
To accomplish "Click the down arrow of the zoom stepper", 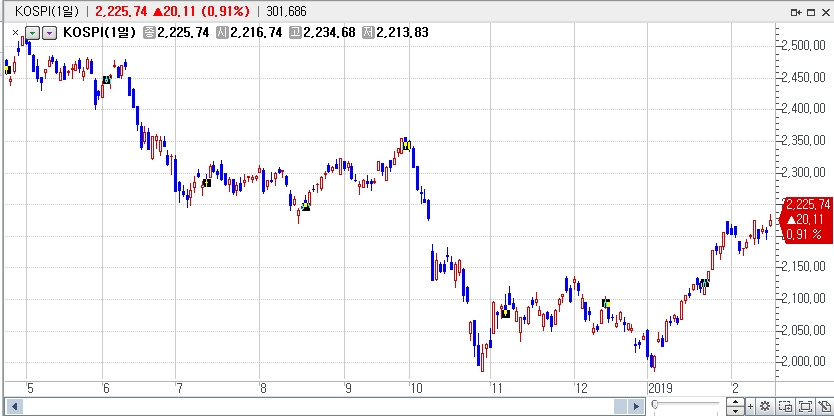I will (x=736, y=410).
